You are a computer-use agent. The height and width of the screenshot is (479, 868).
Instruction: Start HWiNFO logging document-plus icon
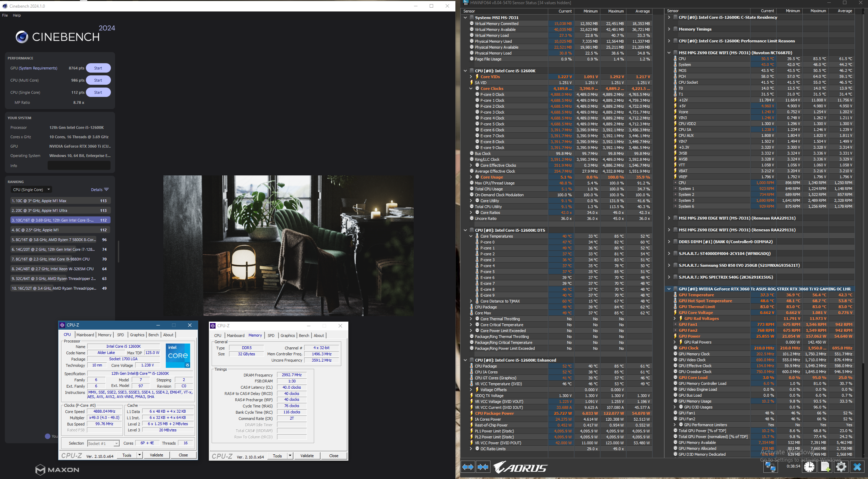tap(825, 467)
